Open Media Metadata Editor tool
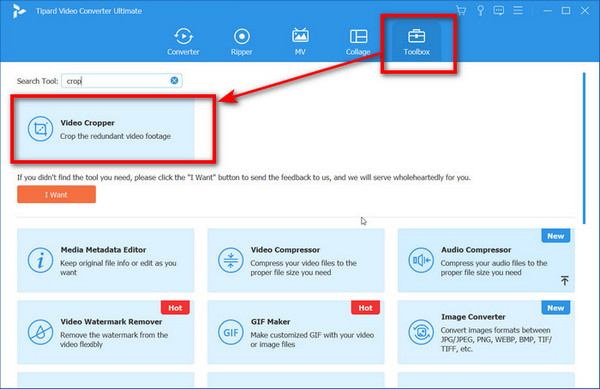 pyautogui.click(x=106, y=260)
